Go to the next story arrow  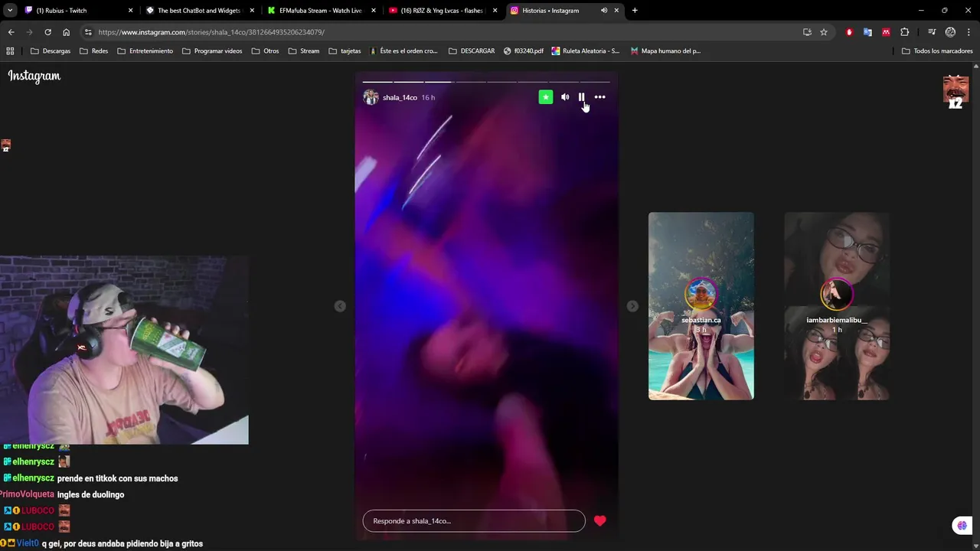[x=632, y=306]
